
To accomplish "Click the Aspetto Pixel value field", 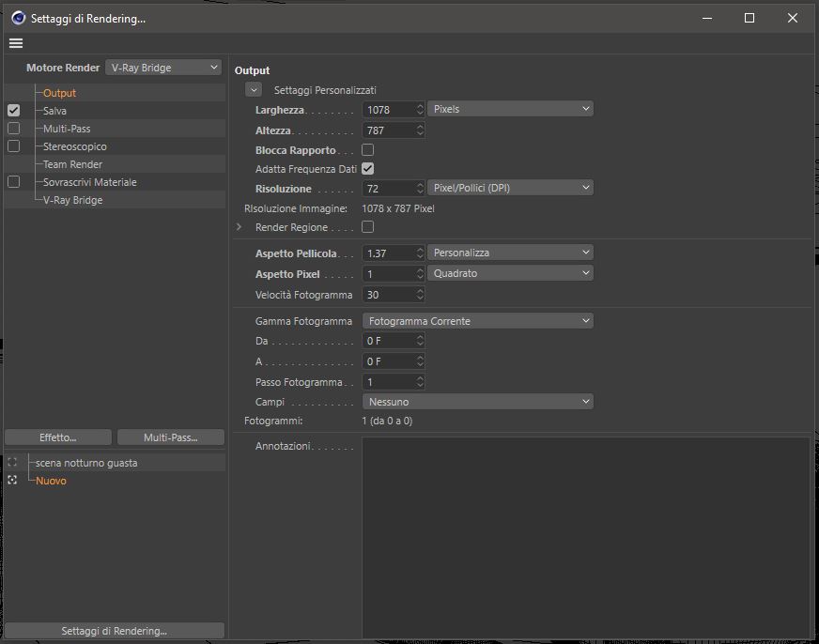I will (x=389, y=274).
